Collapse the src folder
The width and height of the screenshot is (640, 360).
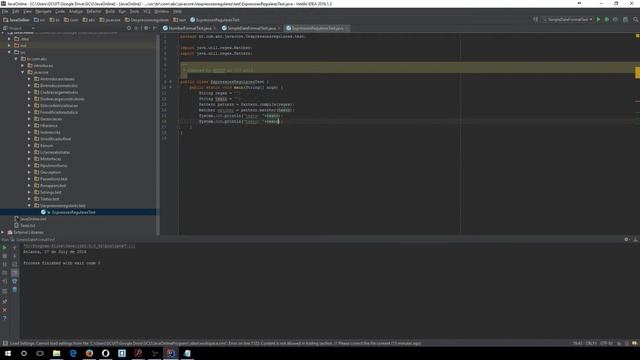point(9,52)
